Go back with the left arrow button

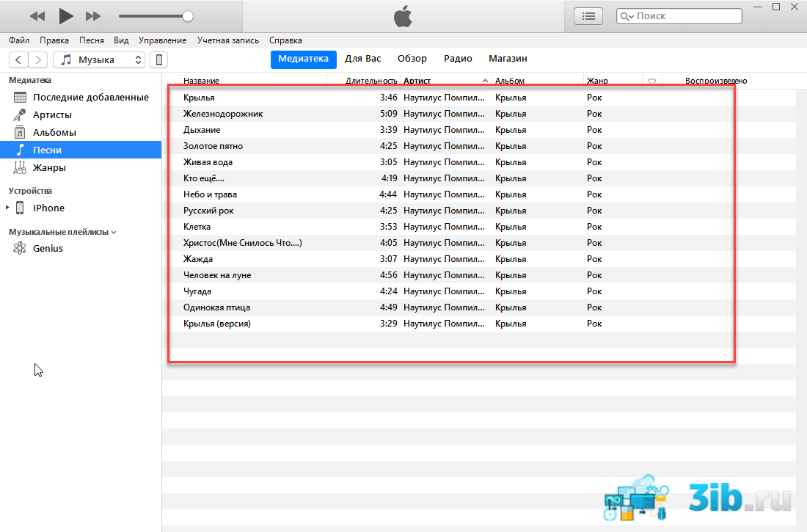pyautogui.click(x=18, y=59)
